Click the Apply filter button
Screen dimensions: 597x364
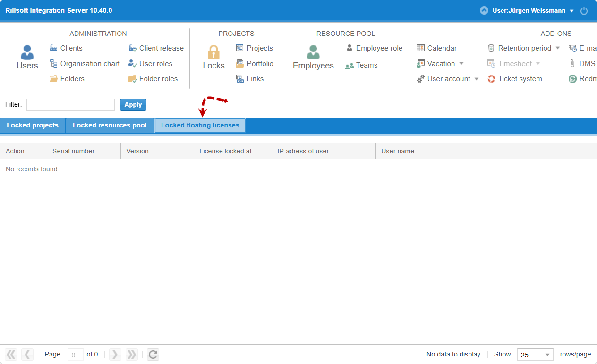(x=133, y=105)
